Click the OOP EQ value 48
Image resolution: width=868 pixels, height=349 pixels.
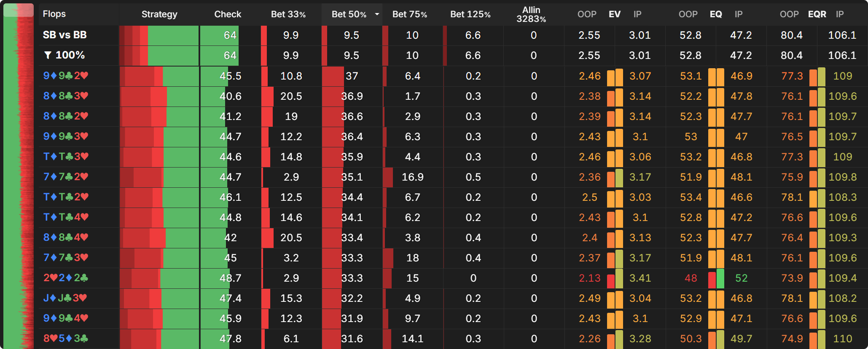pyautogui.click(x=691, y=278)
